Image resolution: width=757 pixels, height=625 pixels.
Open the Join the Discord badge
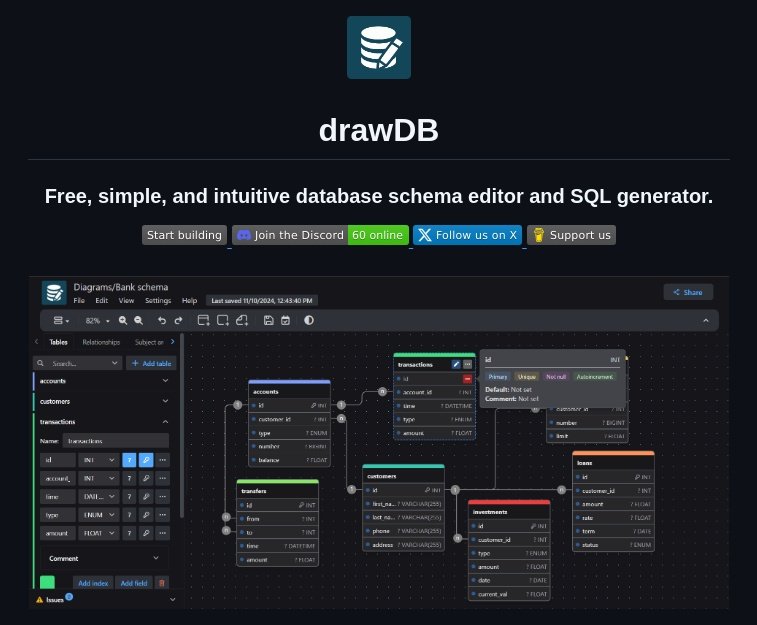[x=320, y=235]
